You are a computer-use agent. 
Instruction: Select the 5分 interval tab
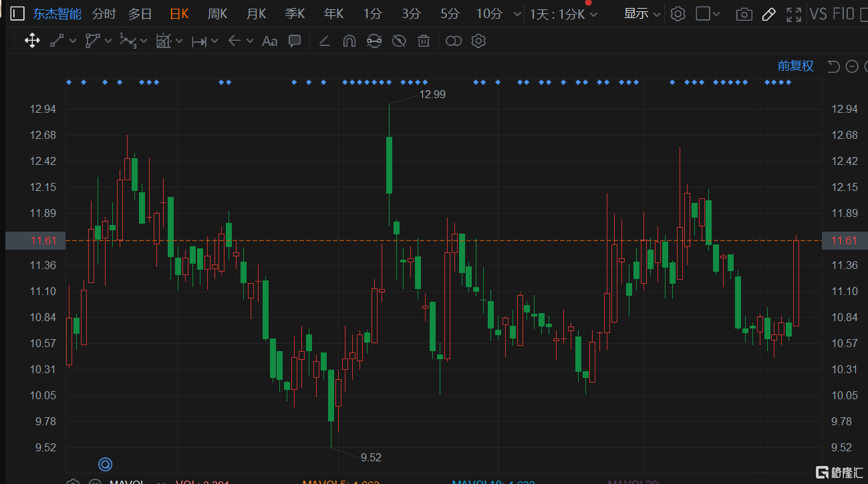(450, 14)
